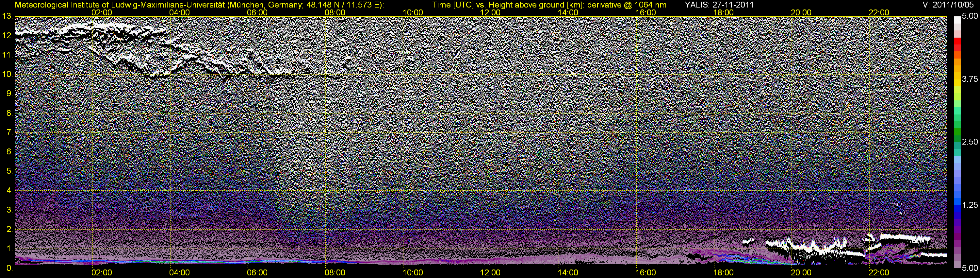980x278 pixels.
Task: Click the 2.50 color scale value
Action: 970,142
